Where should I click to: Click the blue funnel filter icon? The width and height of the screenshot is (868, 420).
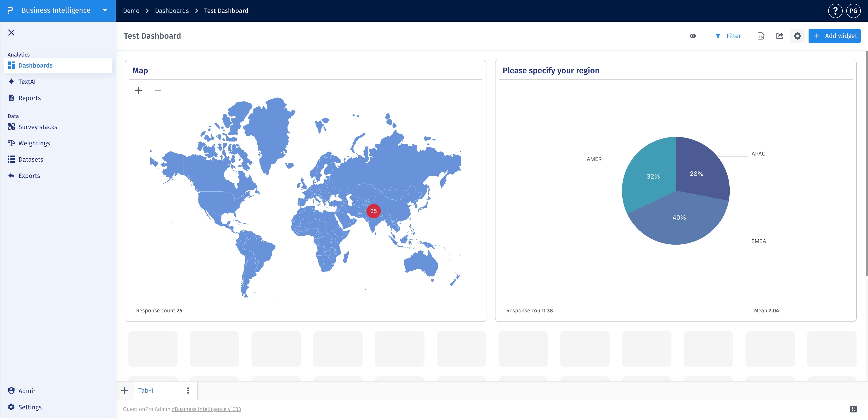click(718, 36)
